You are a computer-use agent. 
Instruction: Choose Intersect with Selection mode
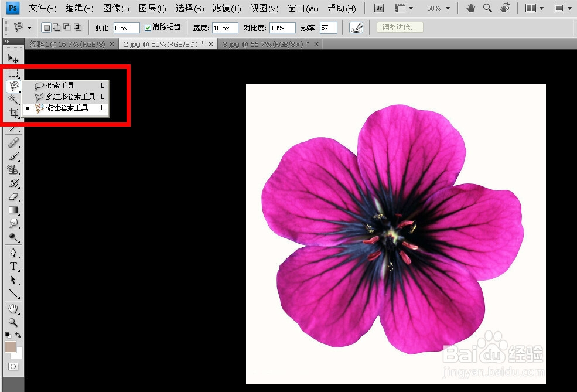[x=77, y=27]
